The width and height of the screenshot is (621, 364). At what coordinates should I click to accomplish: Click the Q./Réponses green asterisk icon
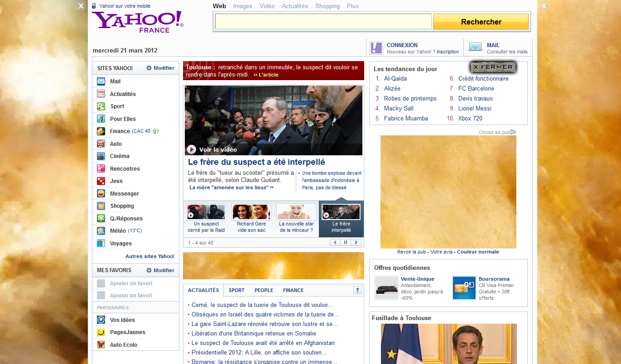pyautogui.click(x=101, y=219)
